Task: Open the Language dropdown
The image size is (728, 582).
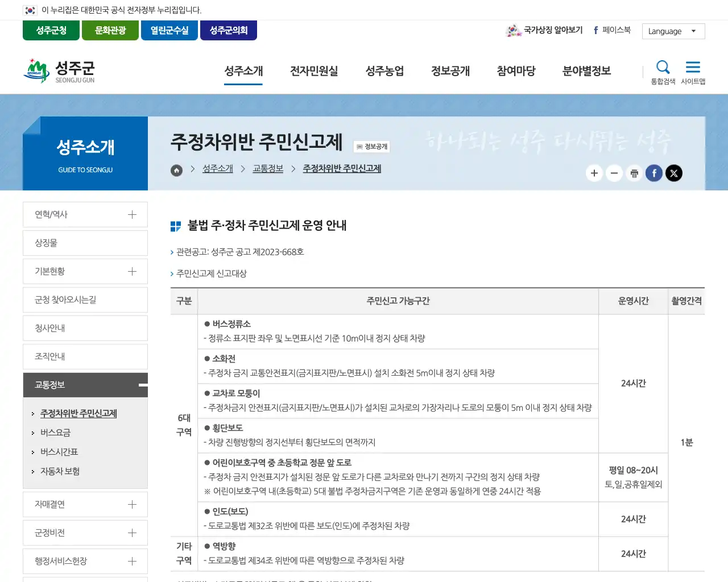Action: (x=673, y=31)
